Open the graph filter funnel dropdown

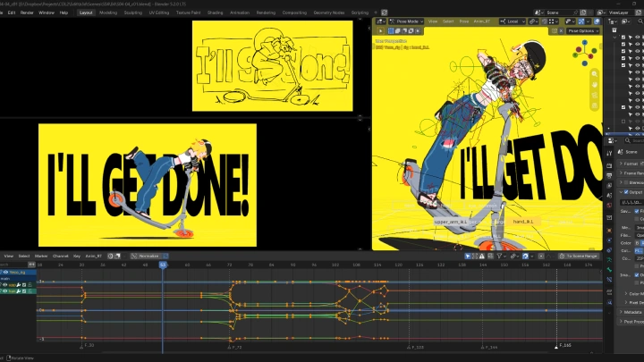tap(500, 257)
